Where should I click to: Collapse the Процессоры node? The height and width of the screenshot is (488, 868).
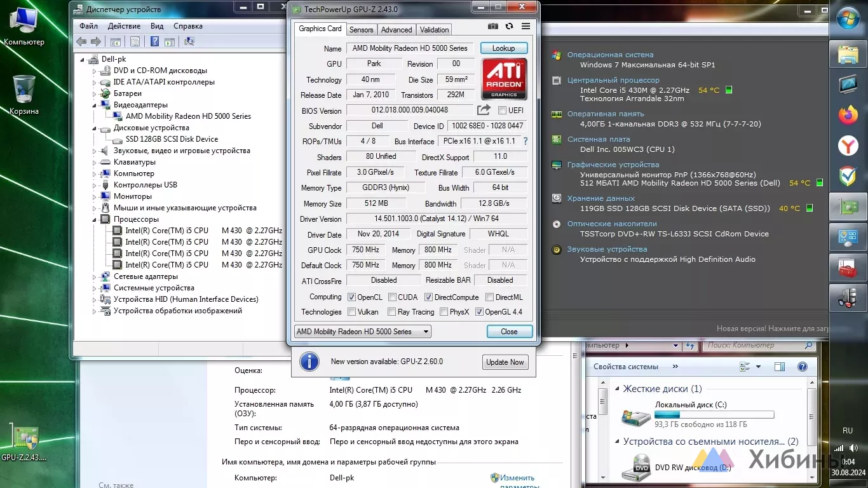pos(95,219)
